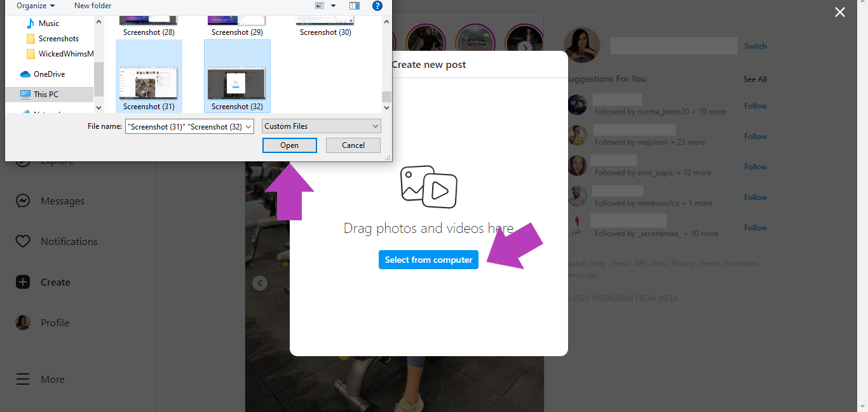Image resolution: width=868 pixels, height=412 pixels.
Task: Follow the user followed by majoliniii
Action: 756,136
